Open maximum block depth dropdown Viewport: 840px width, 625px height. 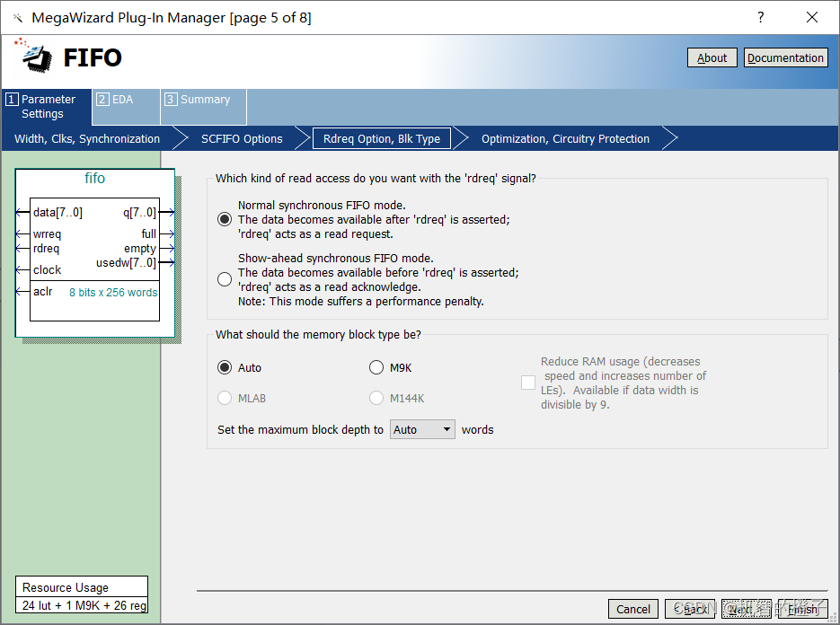point(422,429)
